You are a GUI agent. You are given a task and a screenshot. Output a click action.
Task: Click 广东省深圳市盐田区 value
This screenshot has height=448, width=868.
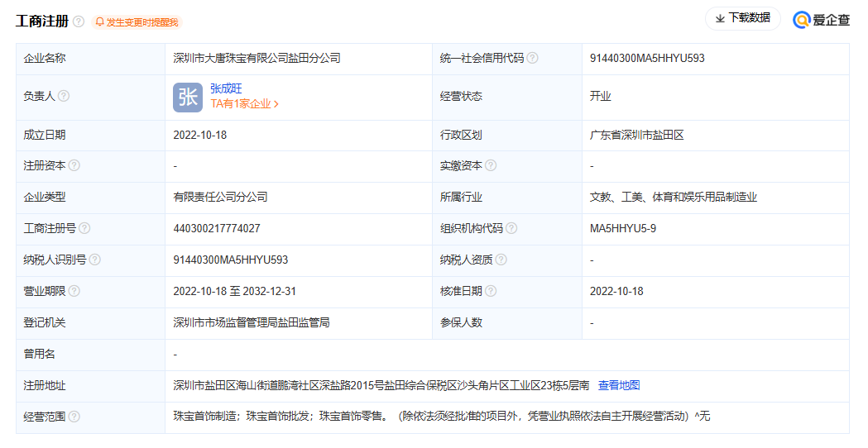click(x=636, y=135)
